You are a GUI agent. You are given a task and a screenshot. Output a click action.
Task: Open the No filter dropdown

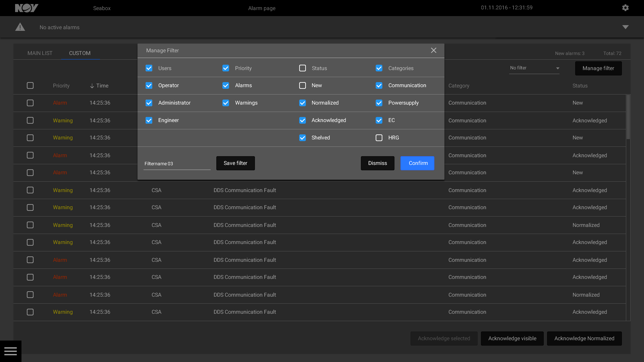[534, 68]
